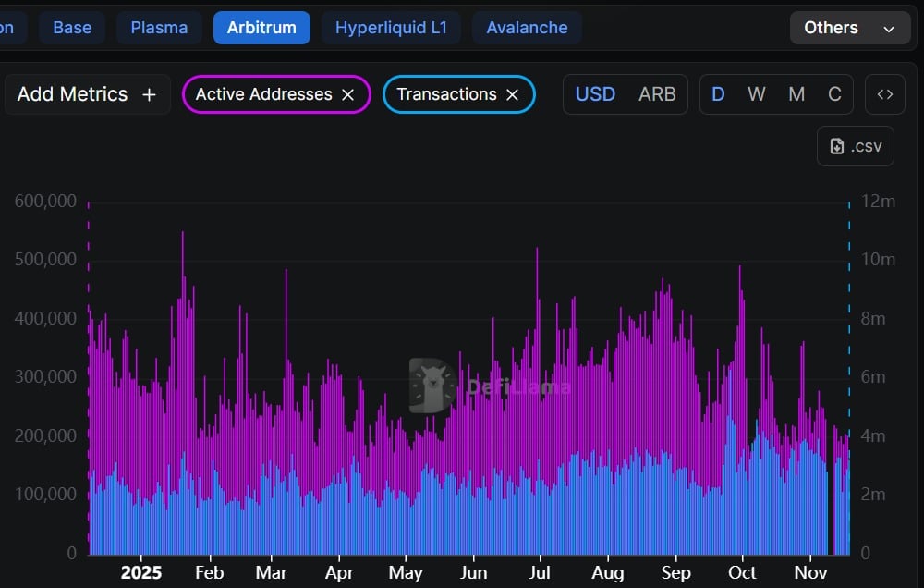Click the 2025 label on x-axis
Image resolution: width=924 pixels, height=588 pixels.
click(140, 572)
